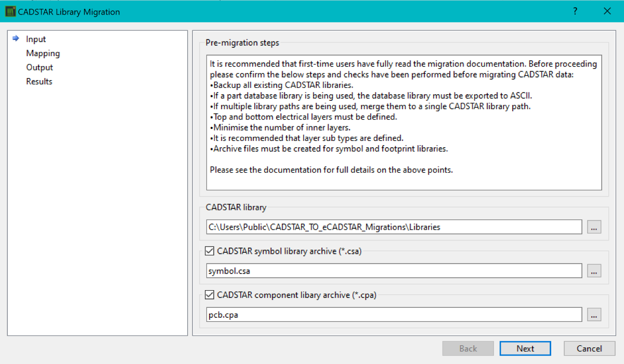The width and height of the screenshot is (624, 364).
Task: Click 'Minimise the number of inner layers' line
Action: 280,127
